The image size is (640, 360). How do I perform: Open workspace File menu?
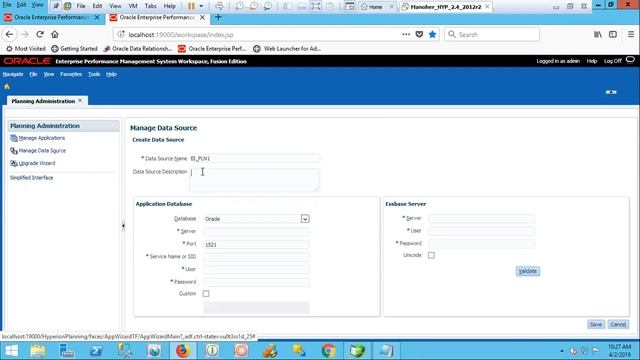coord(33,74)
